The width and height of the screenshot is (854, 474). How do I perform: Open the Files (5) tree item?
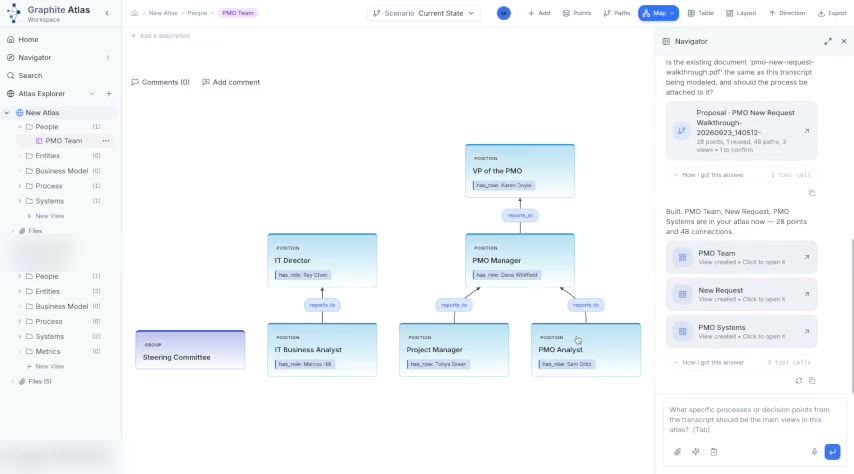[x=40, y=381]
